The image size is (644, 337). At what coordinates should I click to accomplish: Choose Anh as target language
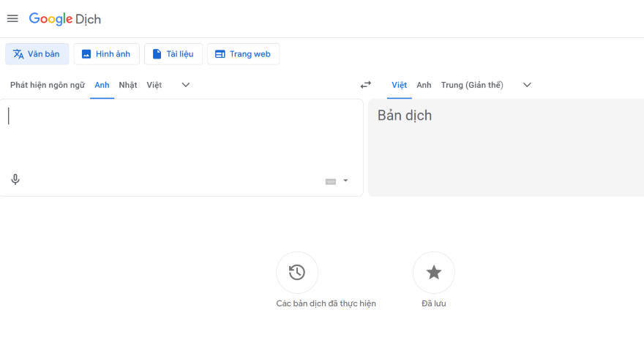click(424, 85)
